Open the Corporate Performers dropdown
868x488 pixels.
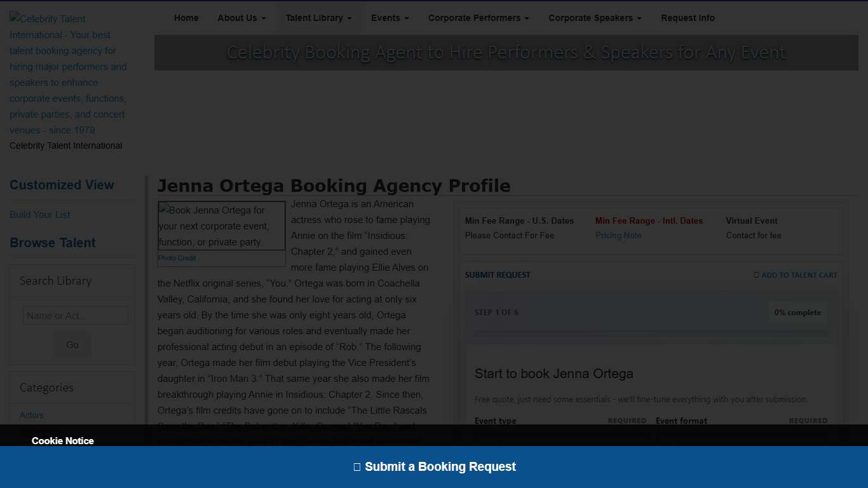click(x=478, y=18)
